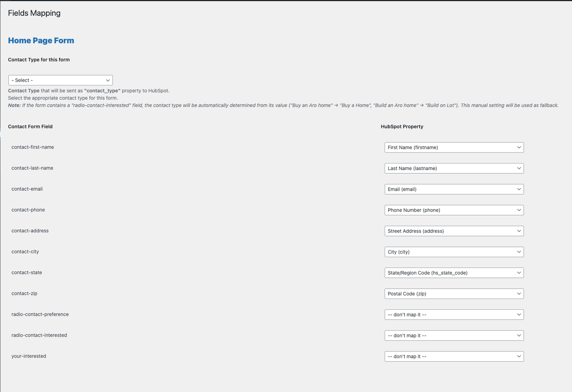
Task: Open the Contact Type select dropdown
Action: [x=60, y=80]
